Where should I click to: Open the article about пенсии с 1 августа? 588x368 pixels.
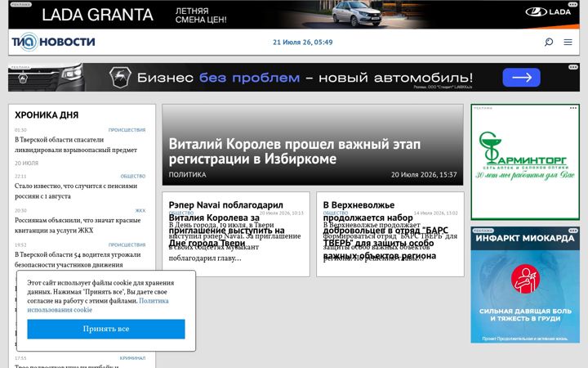[x=76, y=191]
